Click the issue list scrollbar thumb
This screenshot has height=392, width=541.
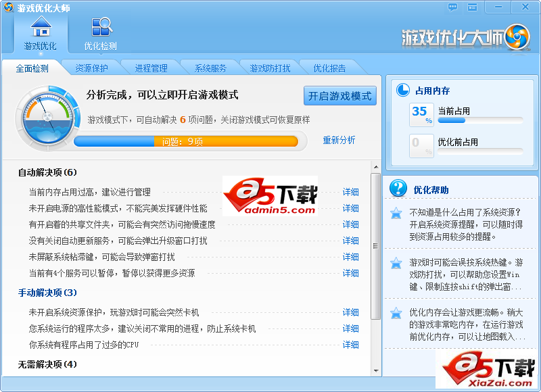(376, 246)
